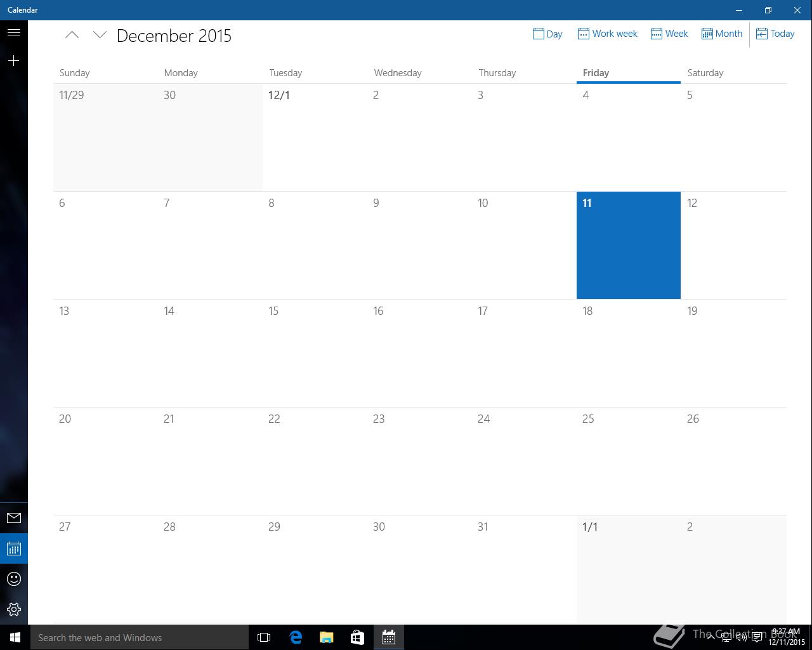Open the Windows Start menu

pyautogui.click(x=15, y=637)
